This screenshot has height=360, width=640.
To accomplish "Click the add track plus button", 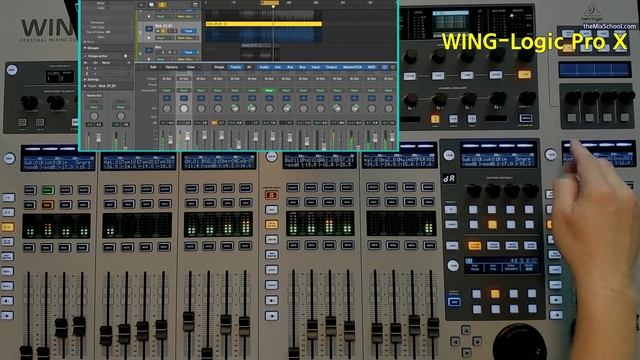I will pos(142,5).
